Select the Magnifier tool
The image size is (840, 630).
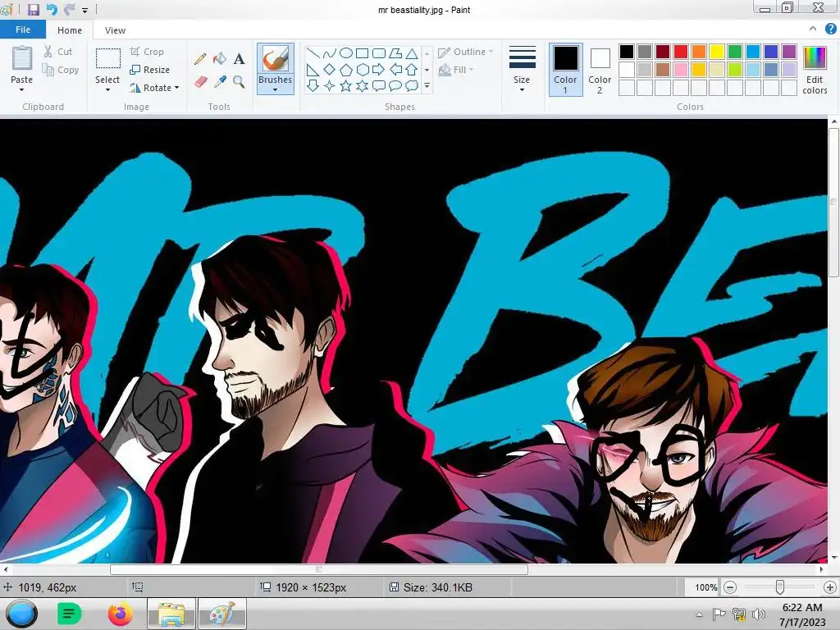click(239, 81)
